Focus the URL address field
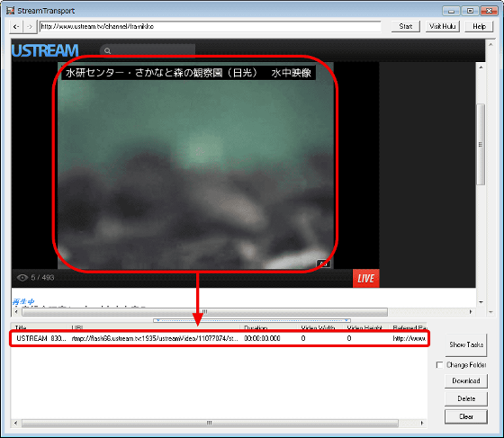The height and width of the screenshot is (438, 504). click(x=211, y=26)
